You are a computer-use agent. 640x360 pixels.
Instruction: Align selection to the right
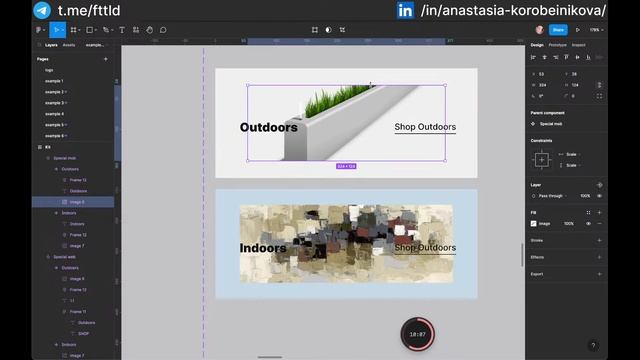click(x=555, y=58)
